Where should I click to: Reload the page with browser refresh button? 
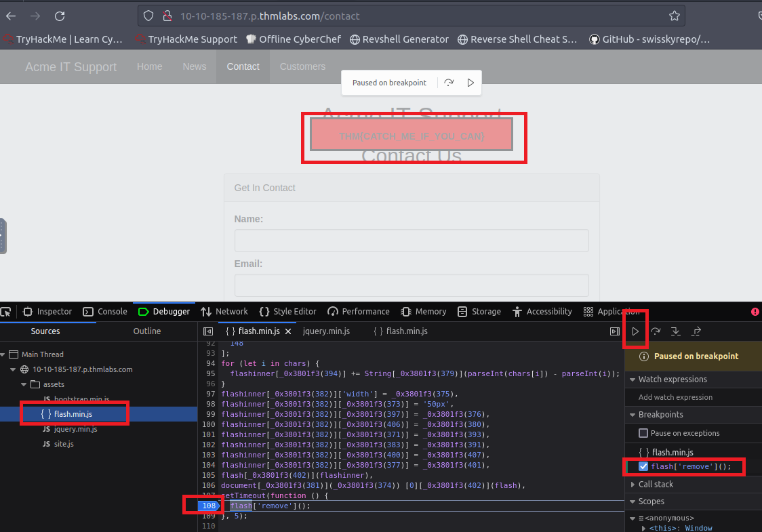coord(60,16)
